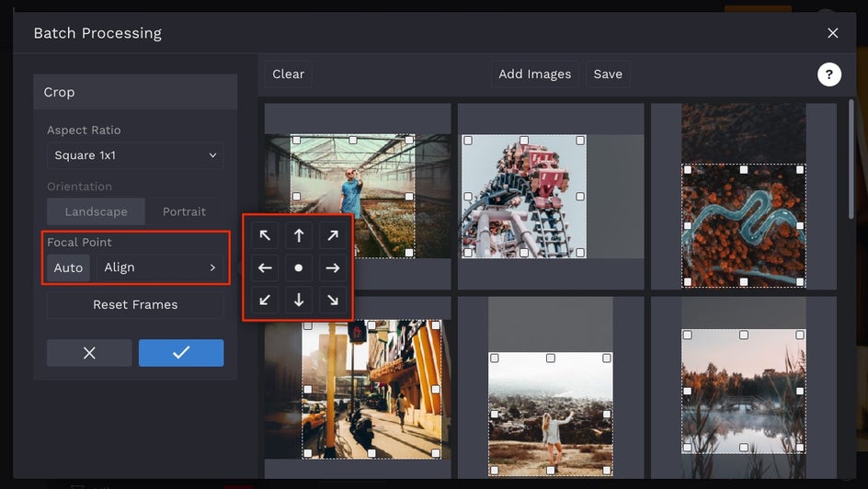868x489 pixels.
Task: Select Portrait orientation
Action: [184, 211]
